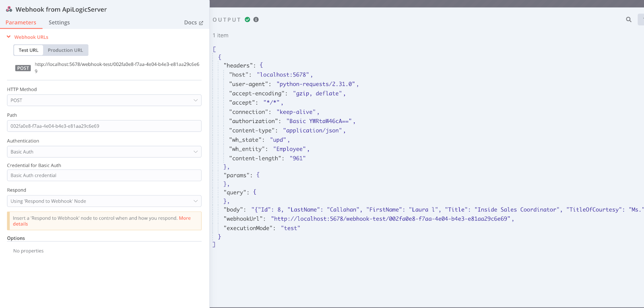This screenshot has width=644, height=308.
Task: Select the "test" executionMode value
Action: [x=290, y=228]
